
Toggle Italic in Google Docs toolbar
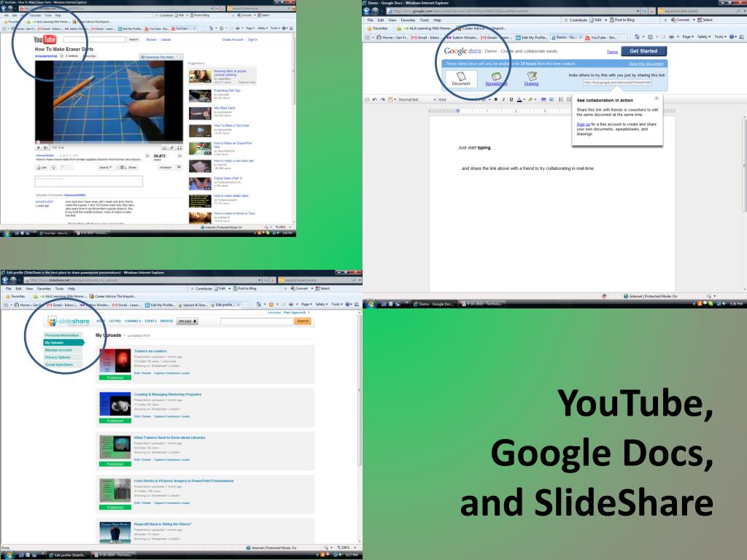point(503,99)
